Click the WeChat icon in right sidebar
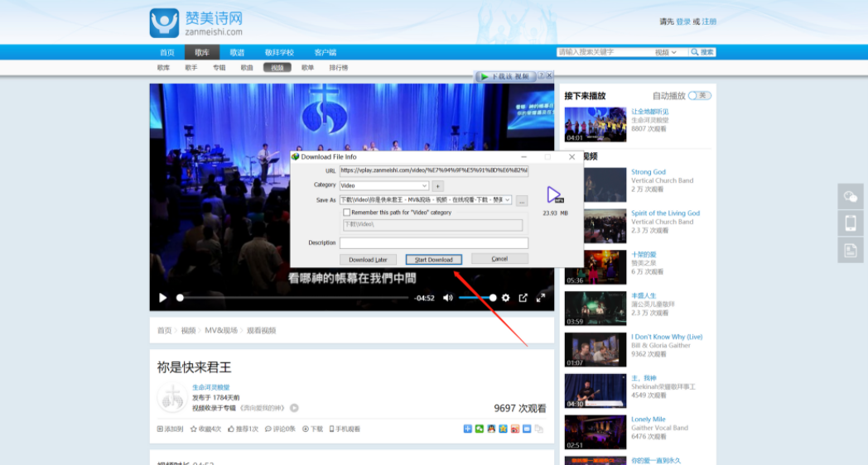The height and width of the screenshot is (465, 868). point(851,197)
